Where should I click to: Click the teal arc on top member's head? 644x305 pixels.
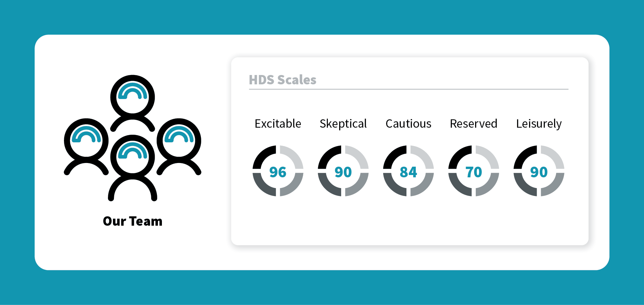click(133, 91)
